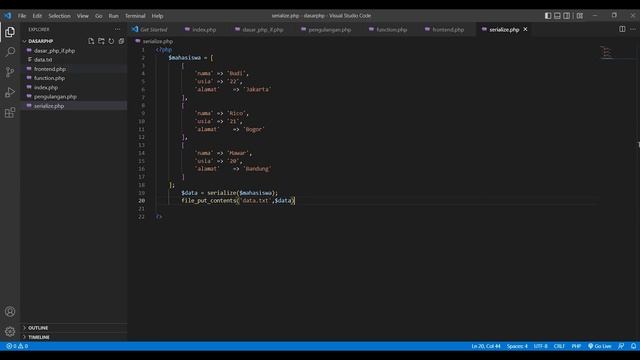Open Explorer views and more actions

tap(118, 29)
